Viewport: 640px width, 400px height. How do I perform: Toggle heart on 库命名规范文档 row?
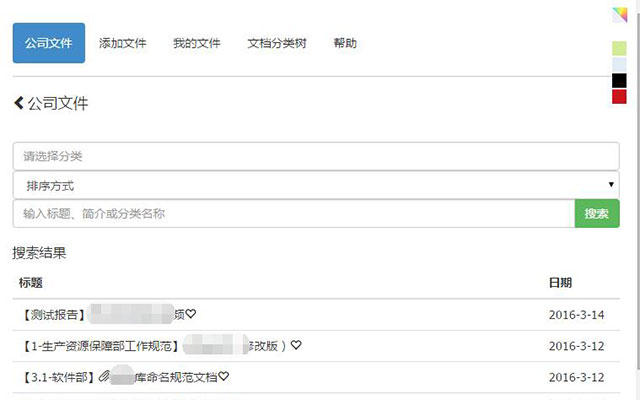click(223, 376)
